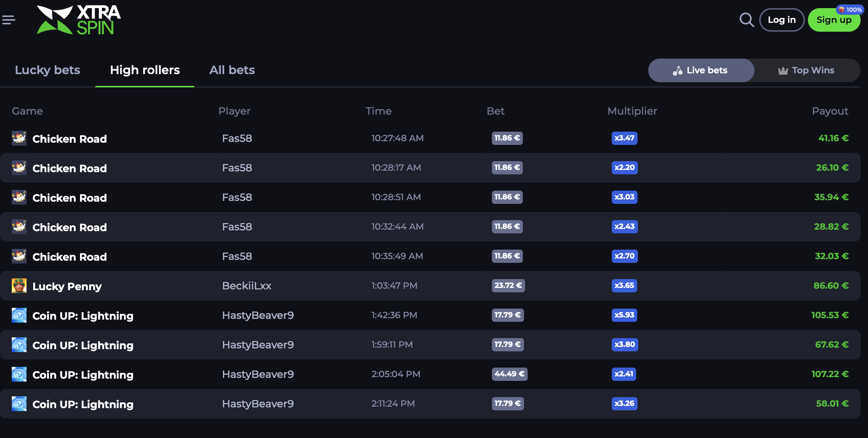Screen dimensions: 868x438
Task: Click Chicken Road icon in 10:35:49 AM row
Action: pyautogui.click(x=19, y=256)
